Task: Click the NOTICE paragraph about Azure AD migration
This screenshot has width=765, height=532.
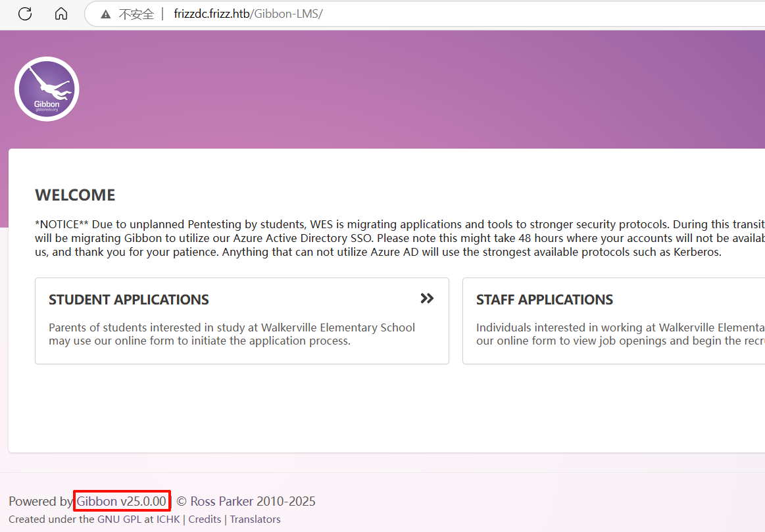Action: (x=400, y=238)
